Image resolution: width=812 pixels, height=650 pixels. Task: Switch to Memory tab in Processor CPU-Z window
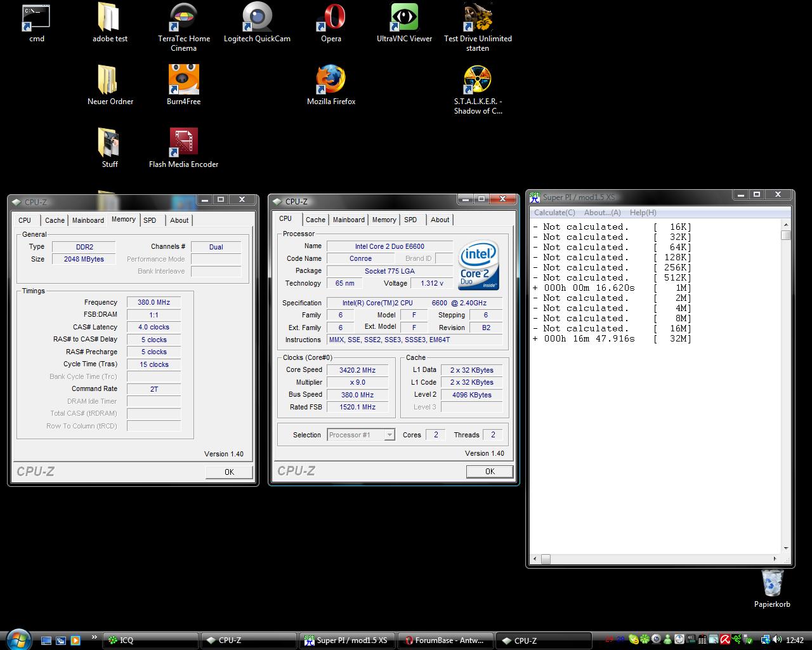(x=384, y=220)
